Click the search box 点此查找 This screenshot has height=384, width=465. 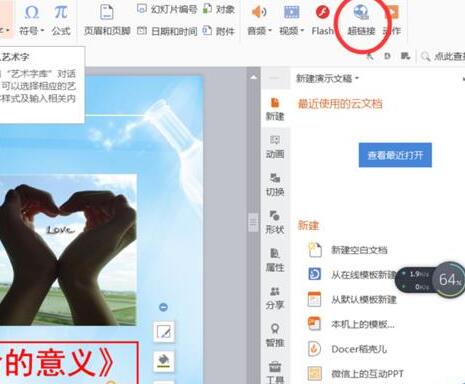point(443,57)
